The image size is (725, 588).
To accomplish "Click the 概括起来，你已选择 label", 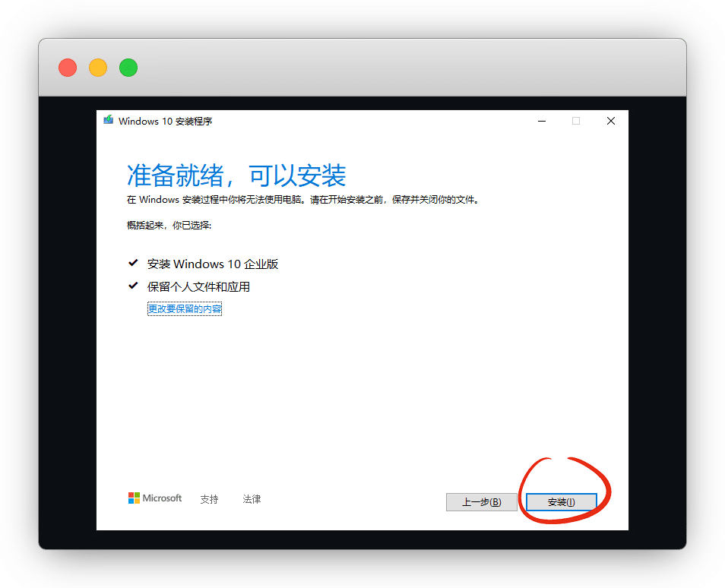I will click(169, 226).
